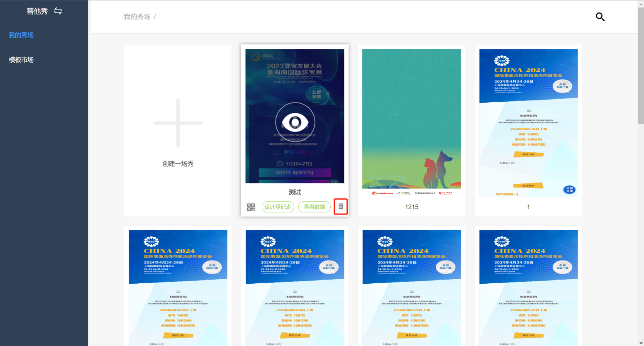Open last thumbnail in second row
The width and height of the screenshot is (644, 346).
(x=528, y=287)
